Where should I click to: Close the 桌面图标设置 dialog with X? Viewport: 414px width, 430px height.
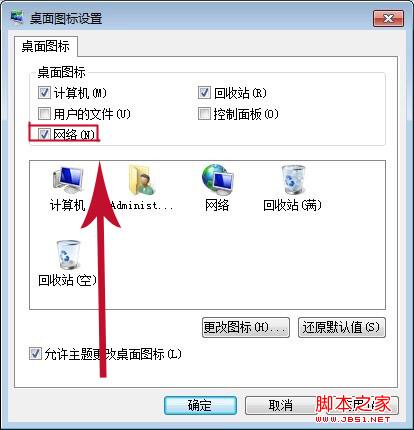click(x=388, y=18)
